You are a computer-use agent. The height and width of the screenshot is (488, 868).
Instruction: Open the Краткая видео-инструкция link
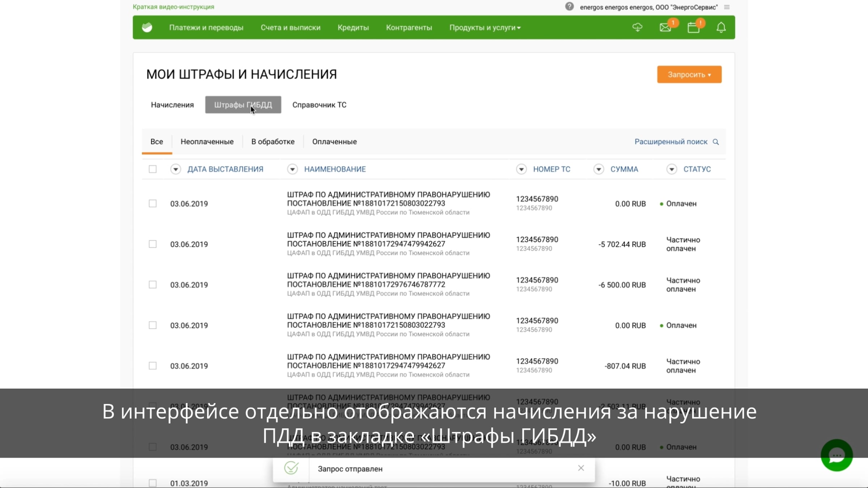click(x=174, y=7)
